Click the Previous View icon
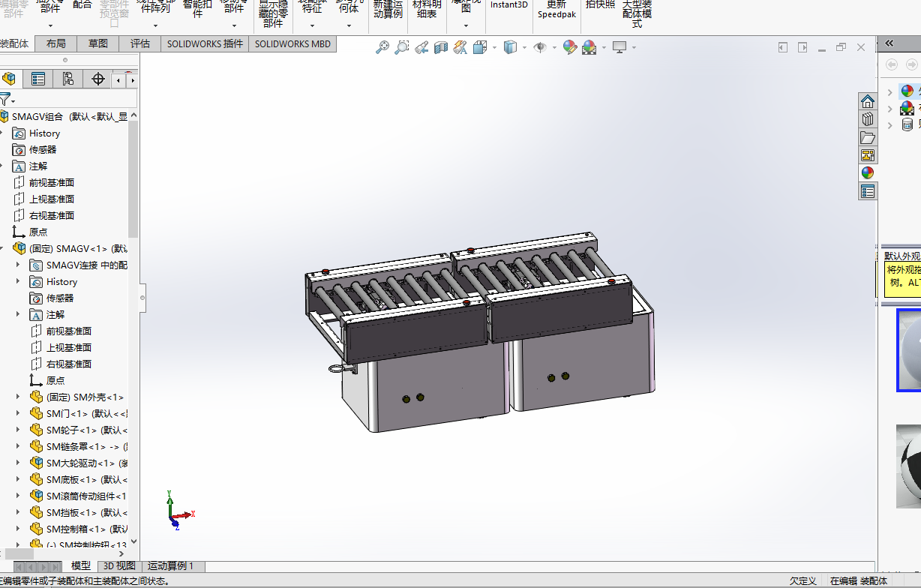This screenshot has height=588, width=921. click(421, 47)
